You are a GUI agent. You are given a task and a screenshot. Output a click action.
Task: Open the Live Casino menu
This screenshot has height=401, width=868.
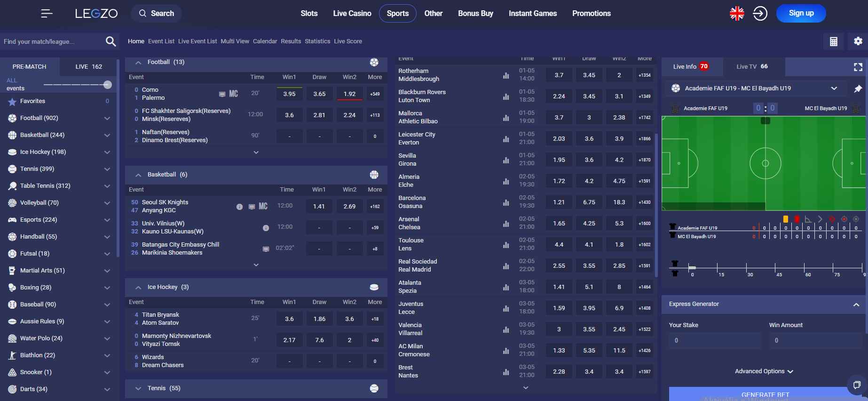pos(352,14)
